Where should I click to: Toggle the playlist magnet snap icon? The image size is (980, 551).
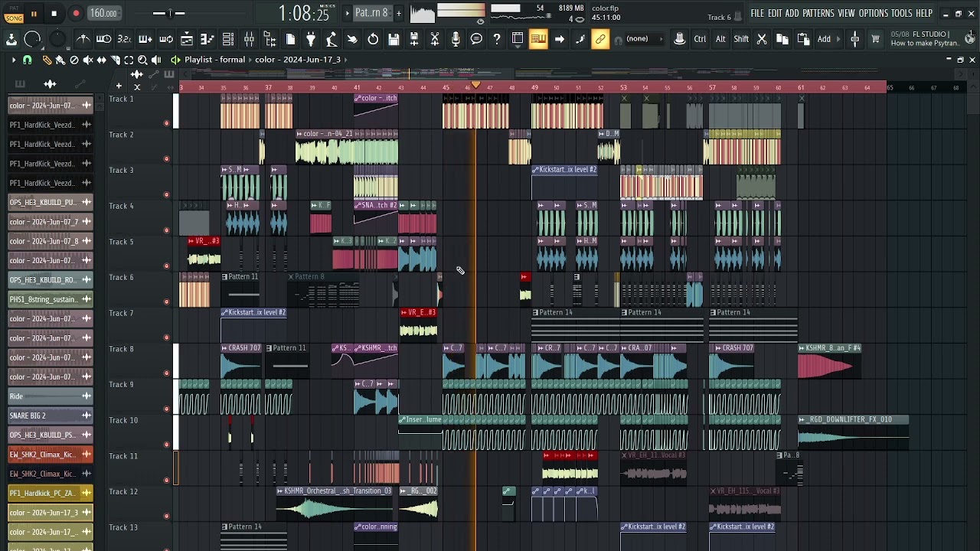(x=28, y=60)
